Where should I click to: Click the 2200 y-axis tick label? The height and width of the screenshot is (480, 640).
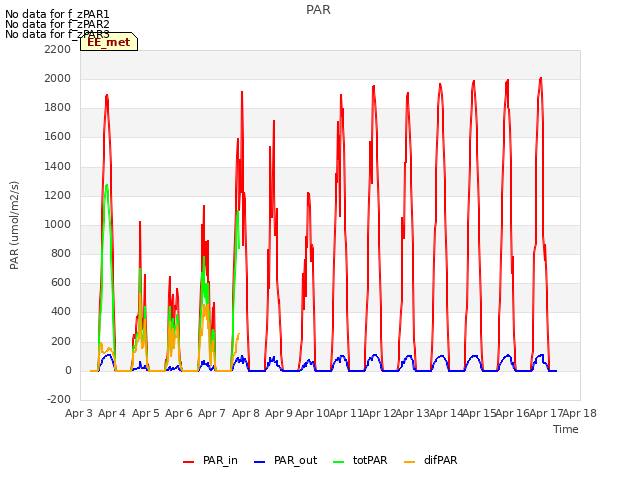(58, 49)
